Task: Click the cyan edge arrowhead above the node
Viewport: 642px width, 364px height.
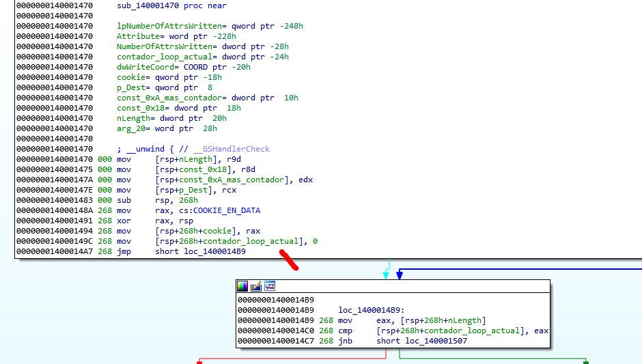Action: coord(387,275)
